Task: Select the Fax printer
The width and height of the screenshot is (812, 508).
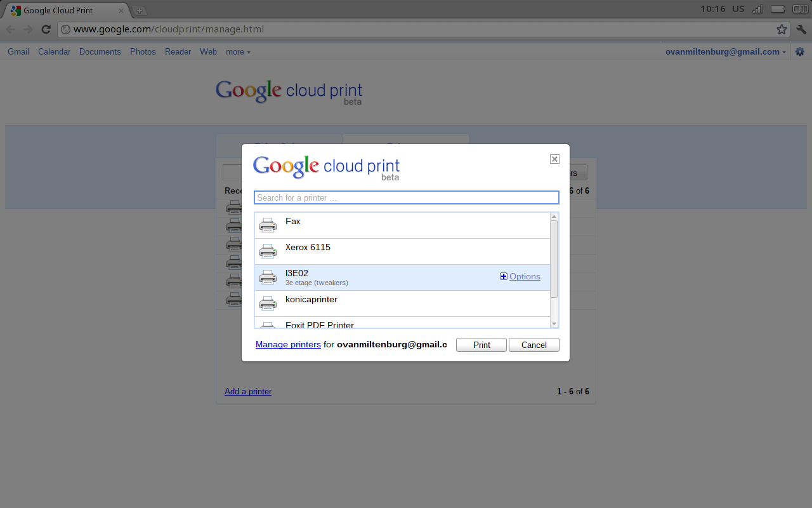Action: (x=402, y=225)
